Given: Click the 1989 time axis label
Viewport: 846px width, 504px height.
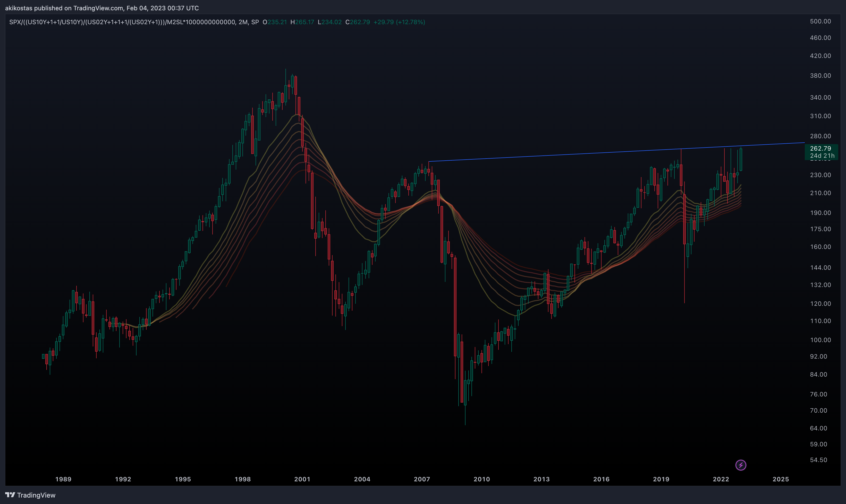Looking at the screenshot, I should tap(63, 479).
